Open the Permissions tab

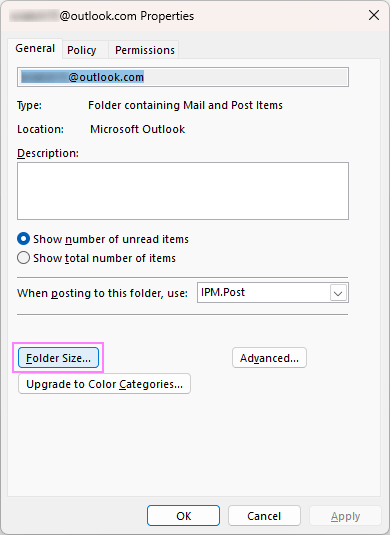click(x=145, y=50)
